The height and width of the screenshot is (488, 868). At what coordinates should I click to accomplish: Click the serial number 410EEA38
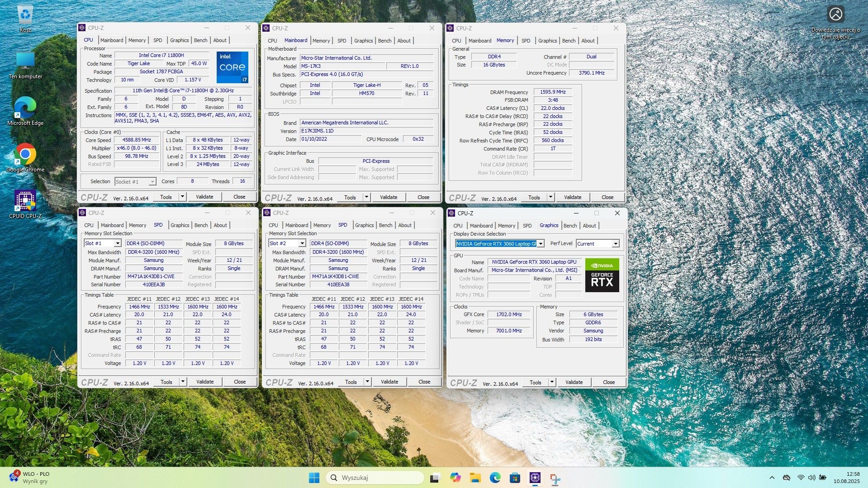tap(338, 284)
